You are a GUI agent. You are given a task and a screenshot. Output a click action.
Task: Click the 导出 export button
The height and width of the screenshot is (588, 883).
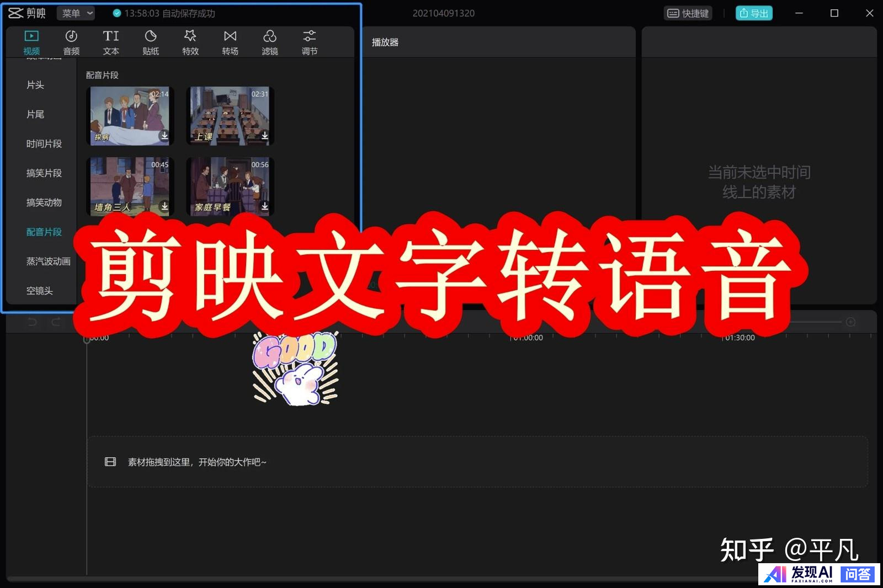tap(754, 13)
